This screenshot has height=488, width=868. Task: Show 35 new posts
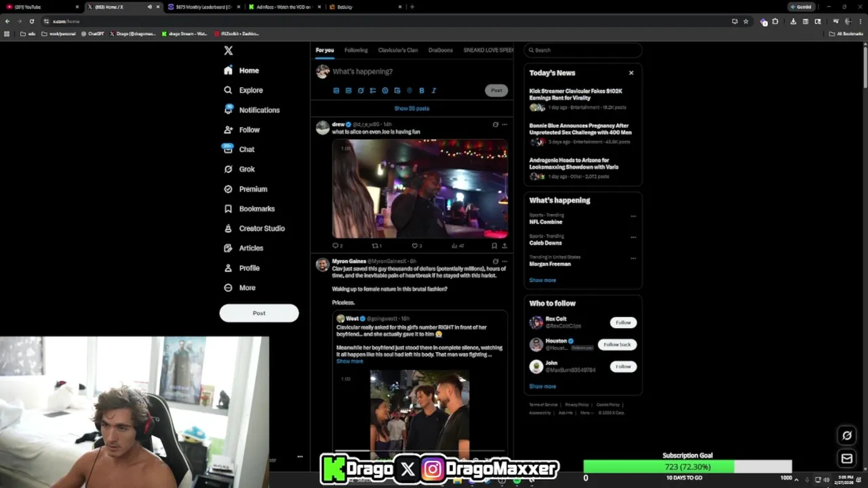click(x=412, y=108)
